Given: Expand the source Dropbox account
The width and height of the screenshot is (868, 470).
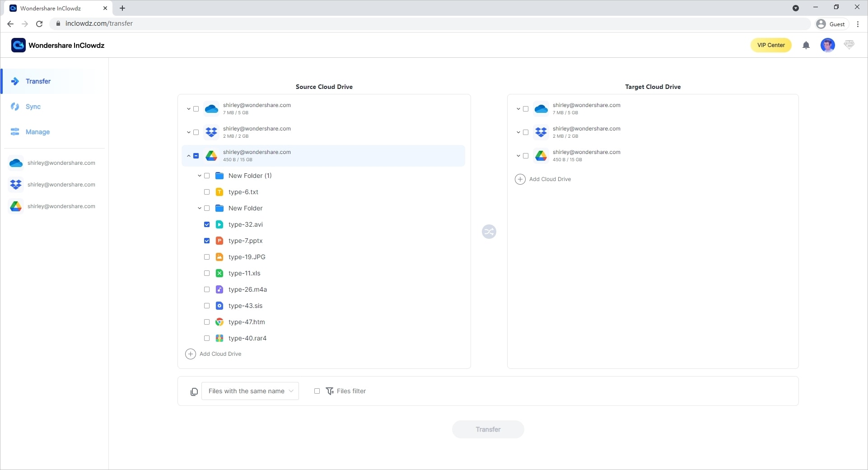Looking at the screenshot, I should click(188, 132).
